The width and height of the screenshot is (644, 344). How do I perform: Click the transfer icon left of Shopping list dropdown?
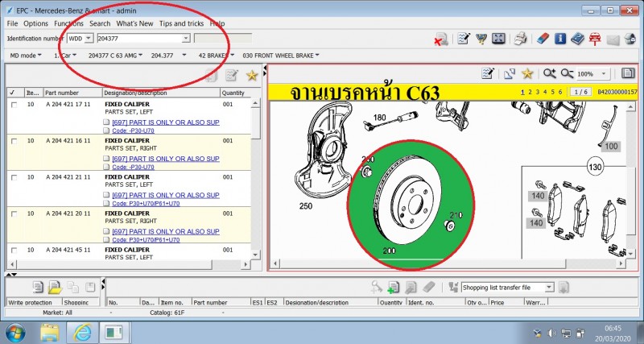453,287
